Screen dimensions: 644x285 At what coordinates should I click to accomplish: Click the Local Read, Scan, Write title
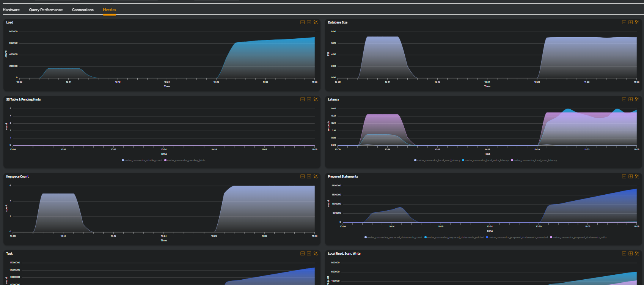(x=344, y=254)
